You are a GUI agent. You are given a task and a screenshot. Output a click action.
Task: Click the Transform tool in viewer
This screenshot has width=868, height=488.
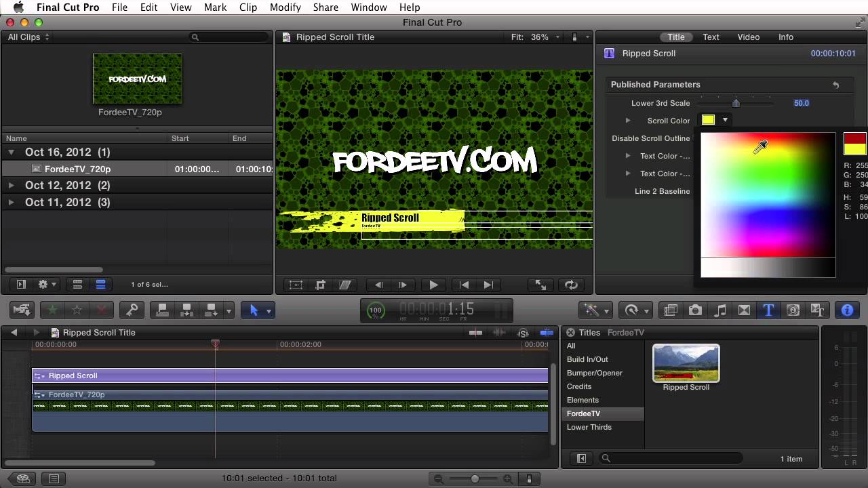[296, 285]
